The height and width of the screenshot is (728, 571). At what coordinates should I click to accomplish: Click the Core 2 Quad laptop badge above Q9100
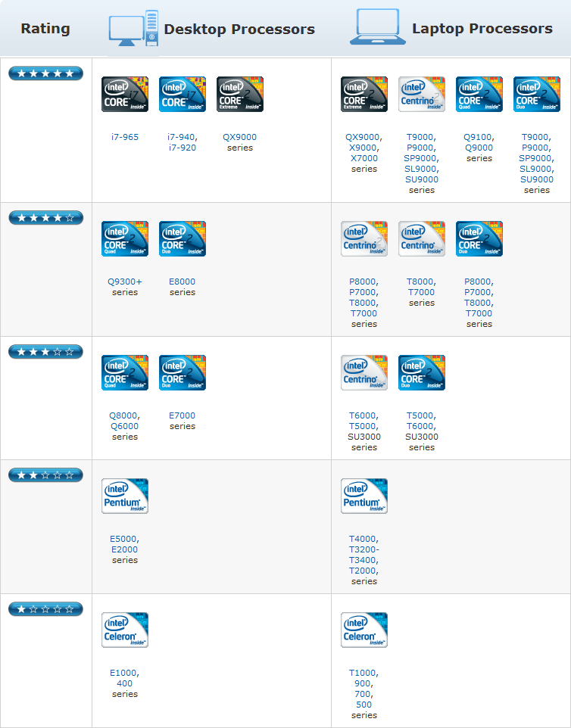tap(479, 95)
